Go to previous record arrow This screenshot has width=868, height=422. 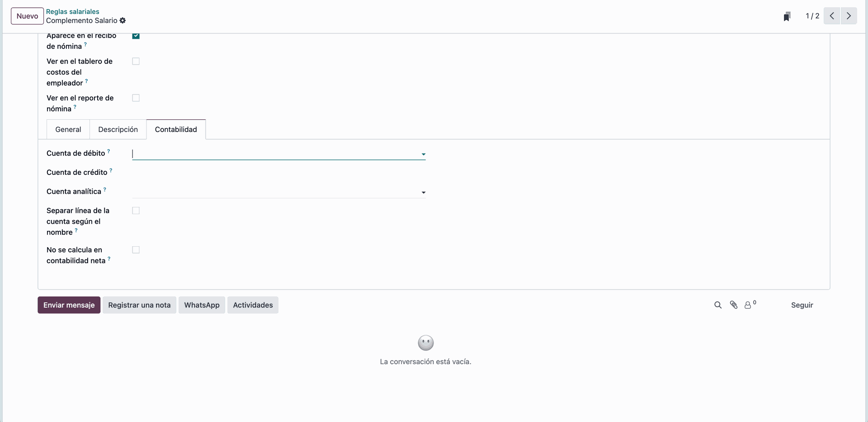(832, 16)
